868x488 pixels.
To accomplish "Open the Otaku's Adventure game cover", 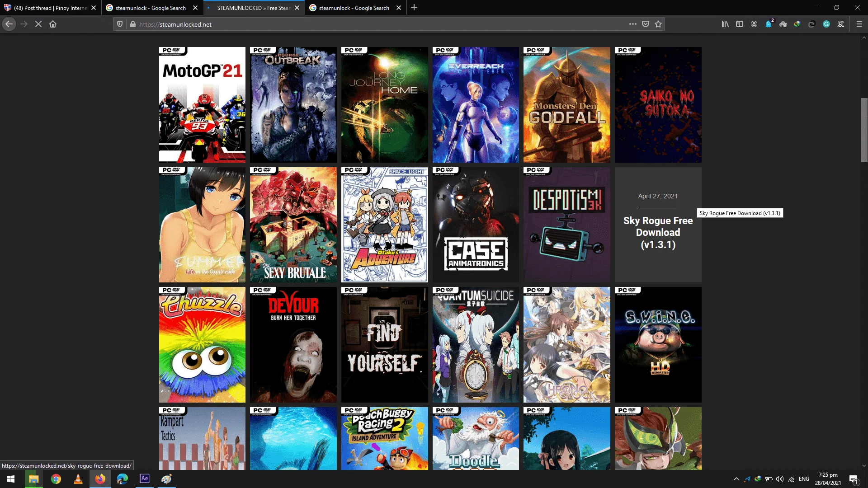I will (385, 225).
